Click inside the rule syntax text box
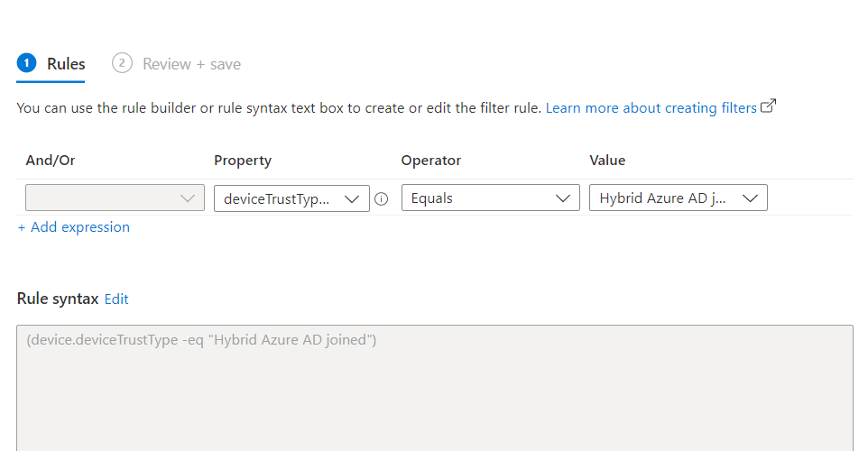This screenshot has width=868, height=451. [435, 388]
